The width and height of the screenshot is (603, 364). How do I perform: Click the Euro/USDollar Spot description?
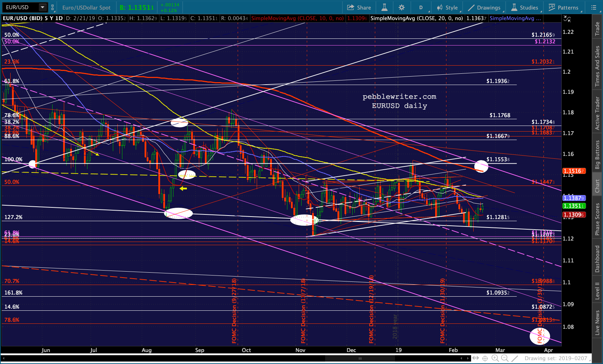[86, 7]
